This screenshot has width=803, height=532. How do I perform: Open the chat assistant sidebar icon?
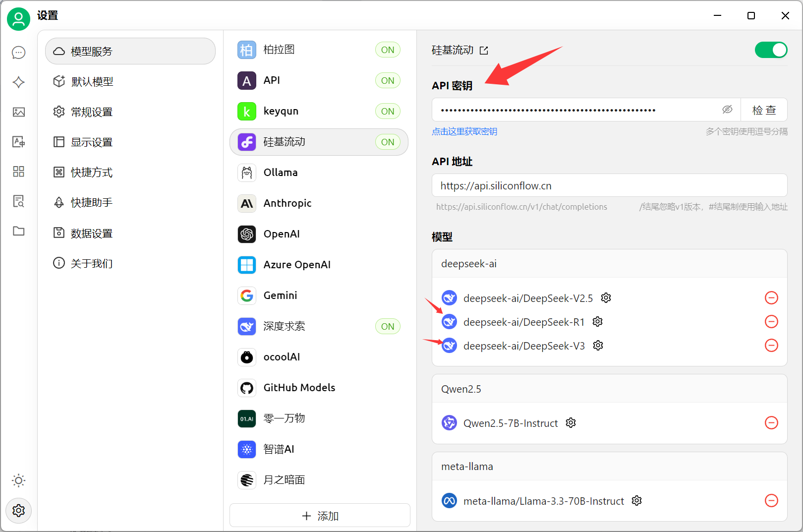pos(19,53)
